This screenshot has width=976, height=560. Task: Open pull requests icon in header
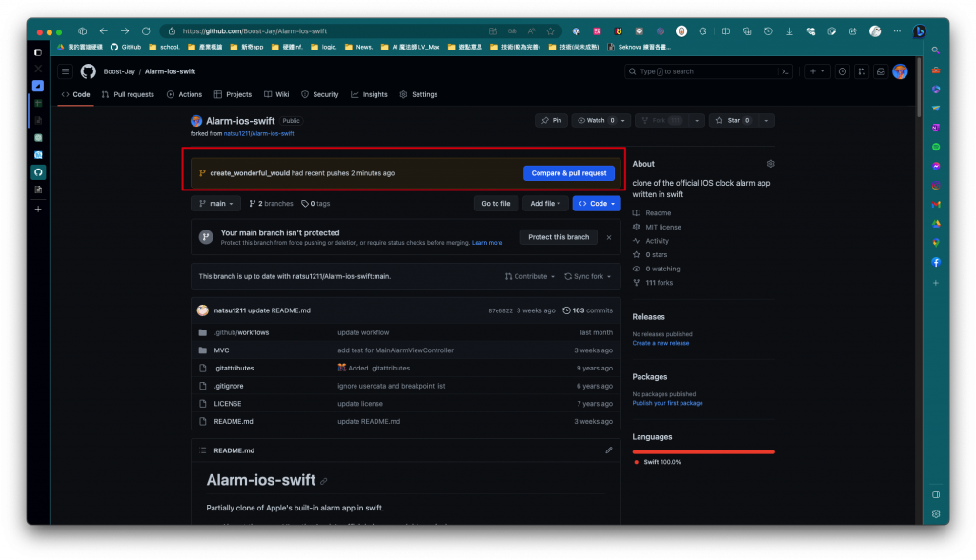862,71
